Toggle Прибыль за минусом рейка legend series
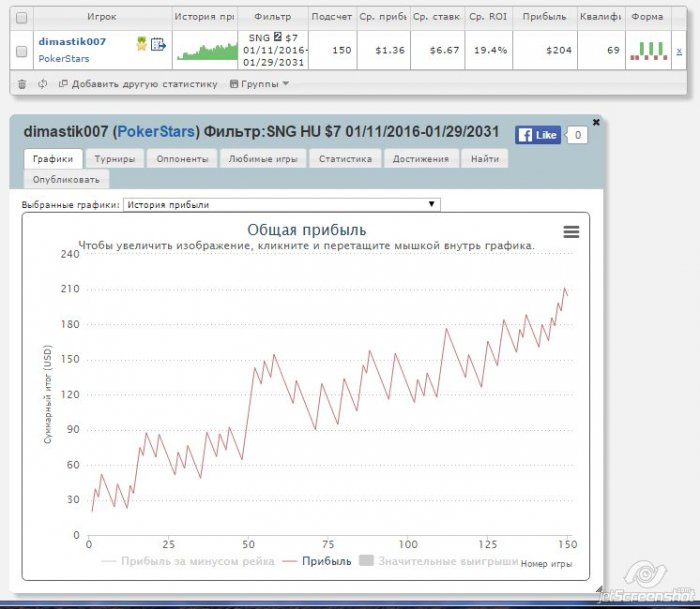The image size is (700, 609). [x=188, y=561]
